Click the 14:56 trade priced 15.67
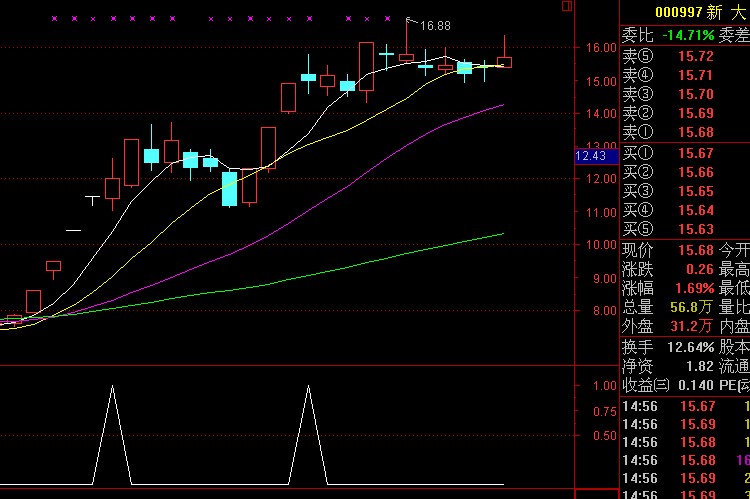This screenshot has height=499, width=750. [x=686, y=406]
